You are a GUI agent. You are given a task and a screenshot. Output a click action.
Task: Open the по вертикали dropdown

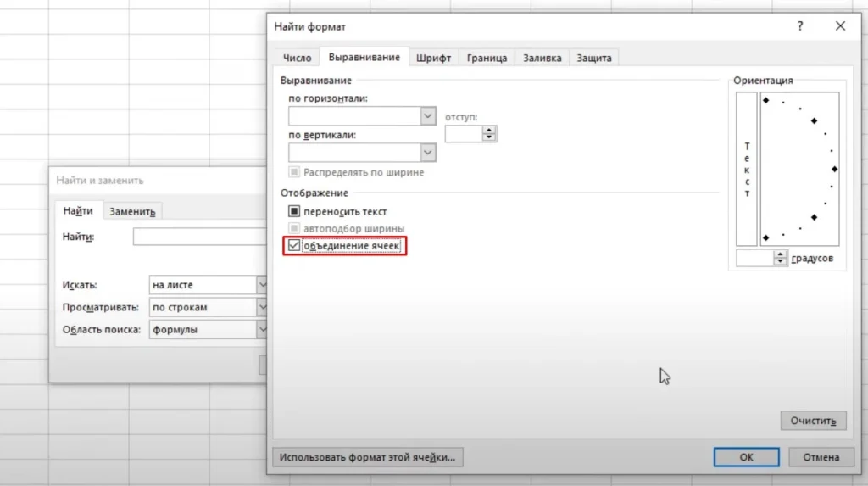428,153
